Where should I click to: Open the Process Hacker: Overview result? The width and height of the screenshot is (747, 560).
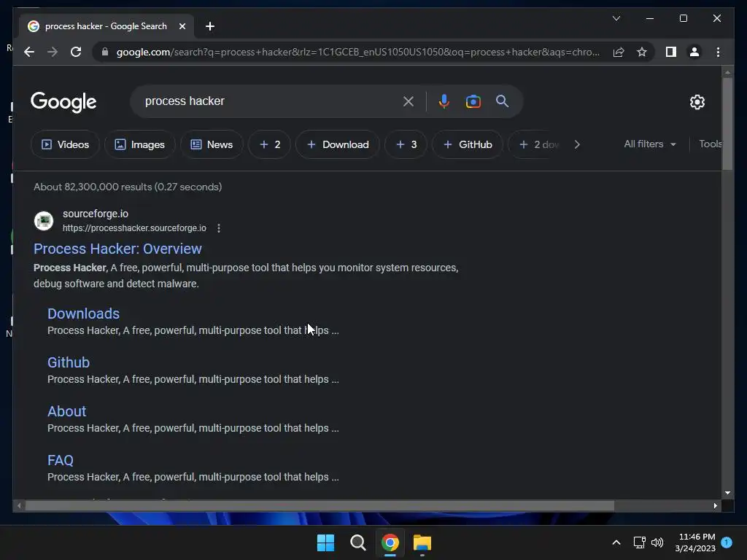[117, 249]
